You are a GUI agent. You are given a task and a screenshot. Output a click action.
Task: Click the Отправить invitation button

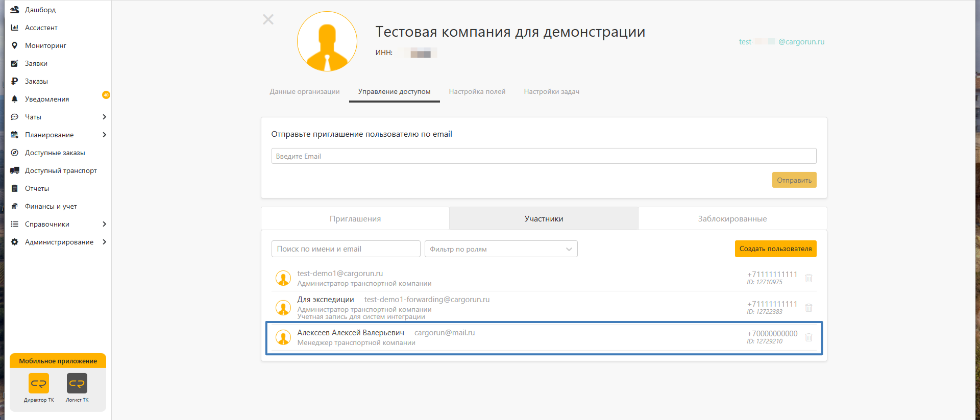click(794, 180)
